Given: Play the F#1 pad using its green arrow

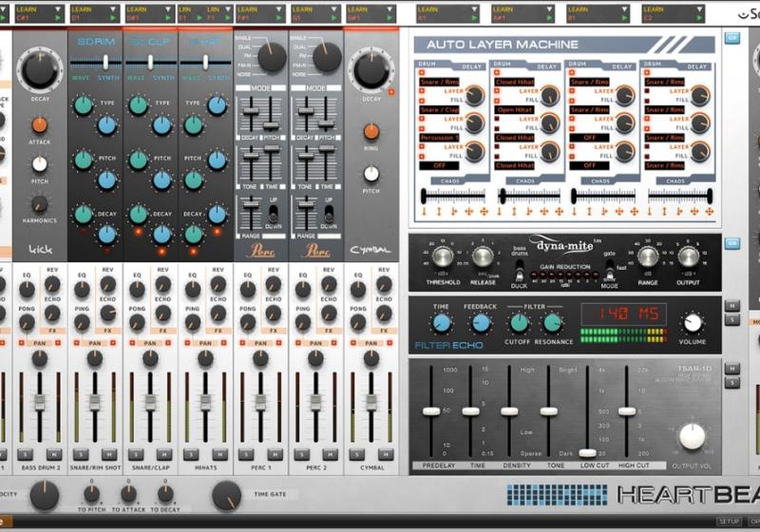Looking at the screenshot, I should (278, 18).
